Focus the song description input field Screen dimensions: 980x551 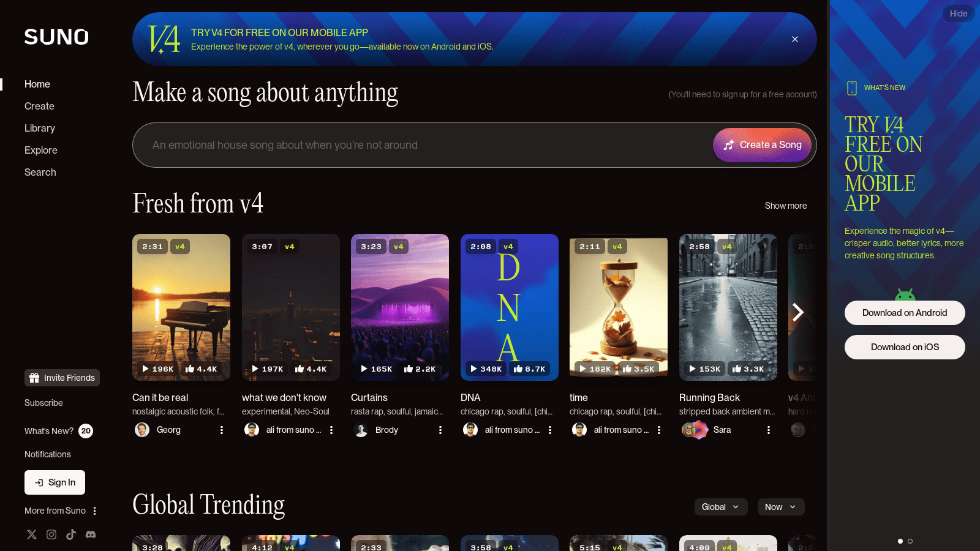[x=423, y=145]
